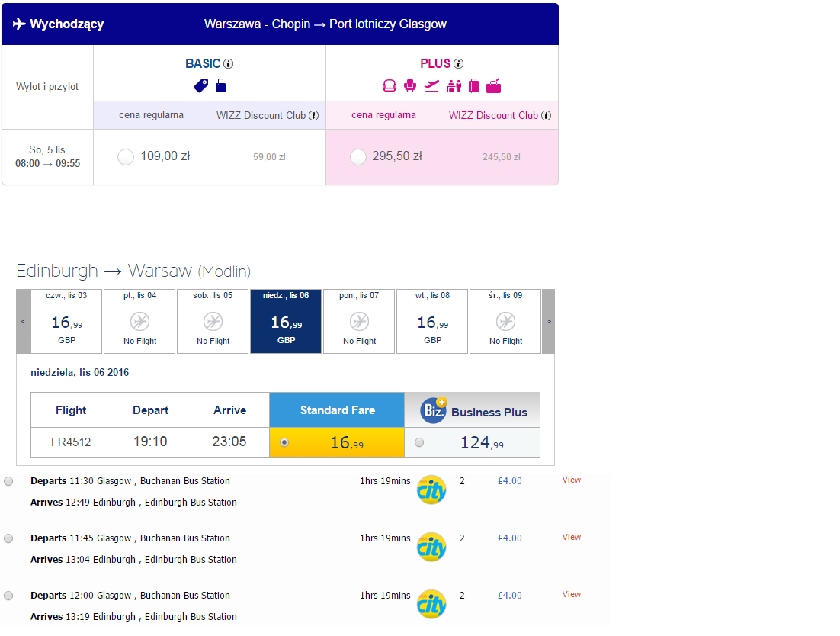The width and height of the screenshot is (840, 636).
Task: Click the £4.00 price for 11:45 bus
Action: click(x=509, y=538)
